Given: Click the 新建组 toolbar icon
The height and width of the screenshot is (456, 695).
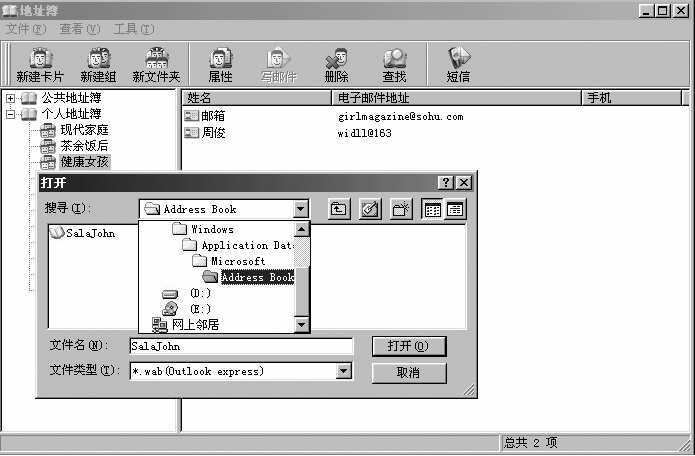Looking at the screenshot, I should coord(98,65).
